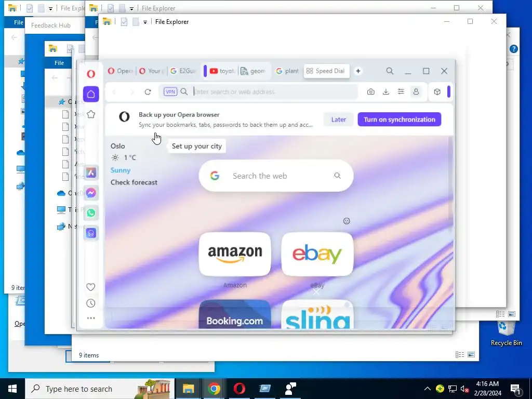Reload the page in Opera
Screen dimensions: 532x399
coord(148,91)
